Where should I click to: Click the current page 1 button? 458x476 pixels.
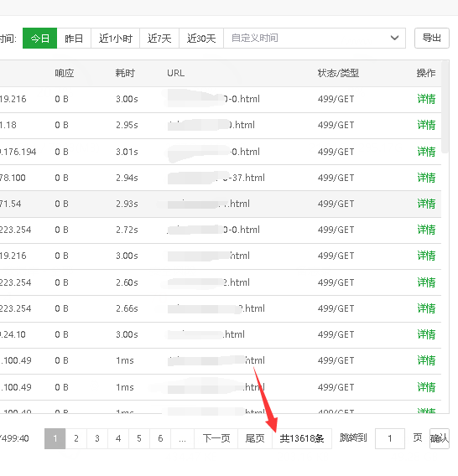click(x=55, y=438)
